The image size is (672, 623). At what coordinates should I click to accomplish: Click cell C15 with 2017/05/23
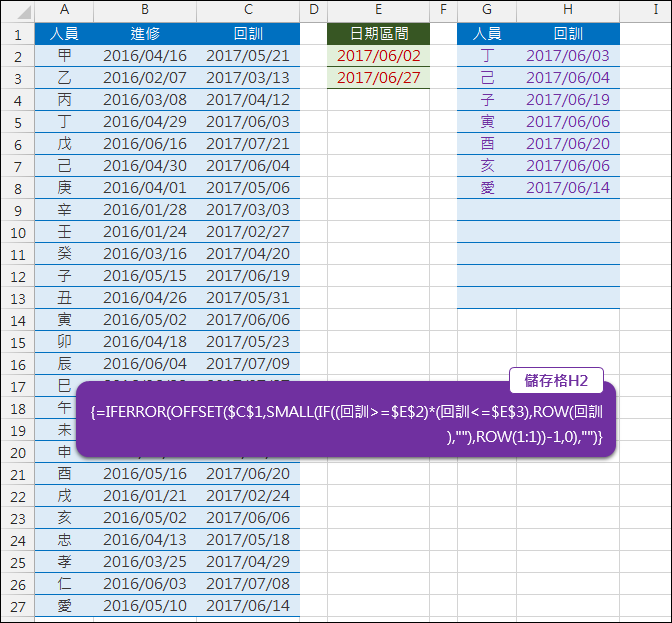tap(248, 342)
